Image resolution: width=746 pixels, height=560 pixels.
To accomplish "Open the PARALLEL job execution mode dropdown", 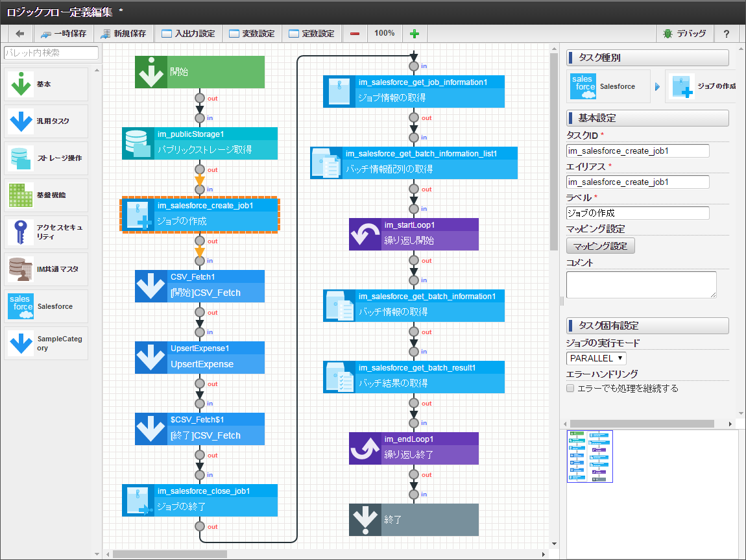I will click(596, 358).
